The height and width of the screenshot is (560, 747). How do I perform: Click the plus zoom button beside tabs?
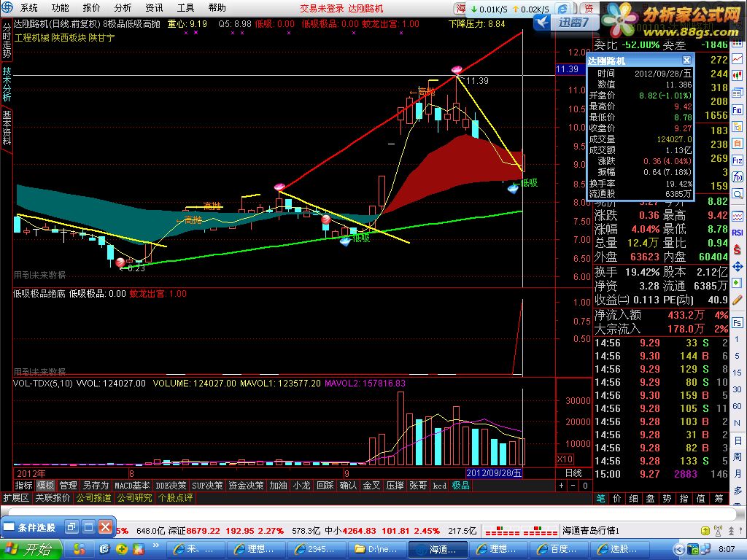(562, 485)
